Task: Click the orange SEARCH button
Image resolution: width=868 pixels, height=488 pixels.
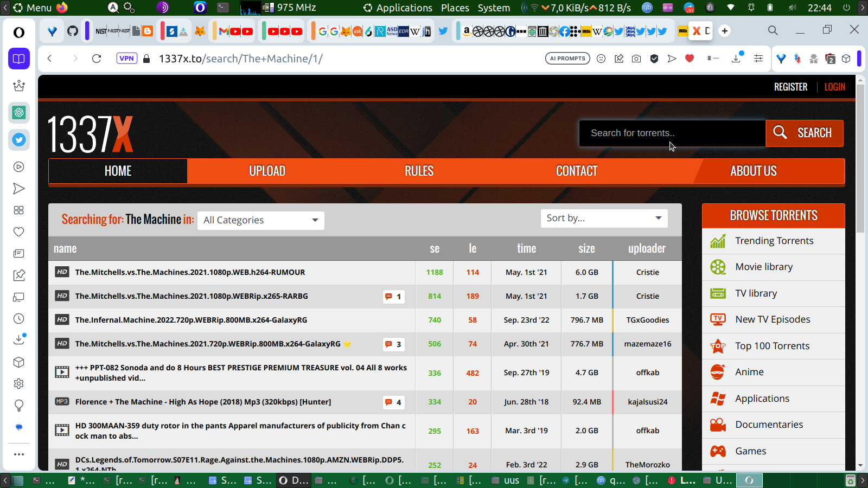Action: (805, 133)
